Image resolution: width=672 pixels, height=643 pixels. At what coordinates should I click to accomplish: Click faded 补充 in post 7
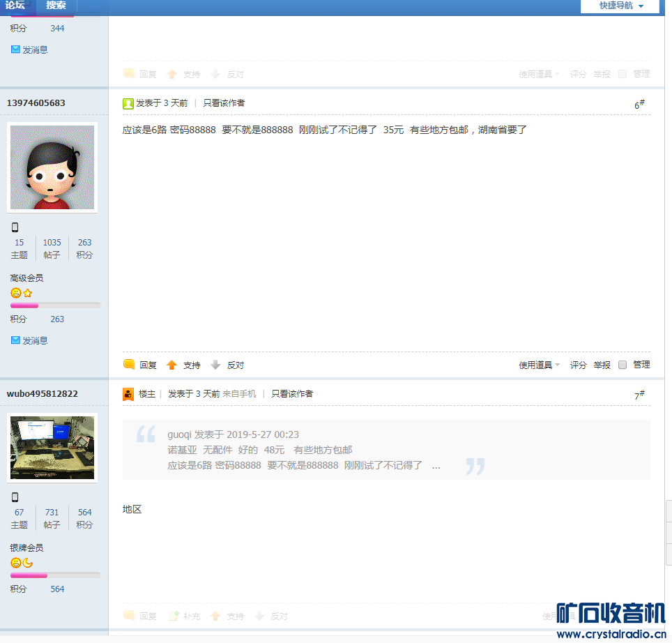tap(192, 616)
